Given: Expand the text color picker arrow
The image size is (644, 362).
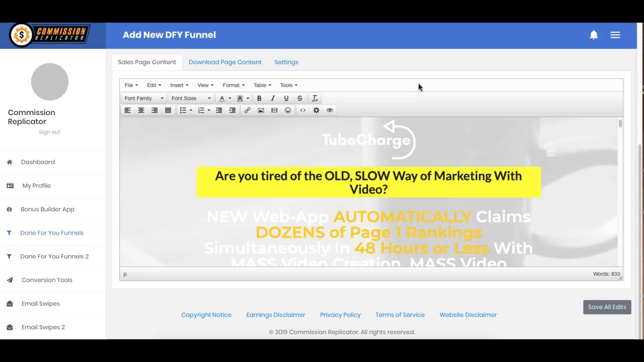Looking at the screenshot, I should [230, 99].
